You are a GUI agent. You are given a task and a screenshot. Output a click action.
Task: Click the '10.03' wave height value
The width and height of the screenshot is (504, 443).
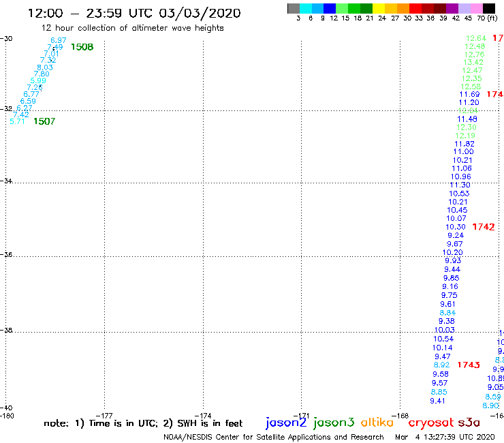pos(444,330)
